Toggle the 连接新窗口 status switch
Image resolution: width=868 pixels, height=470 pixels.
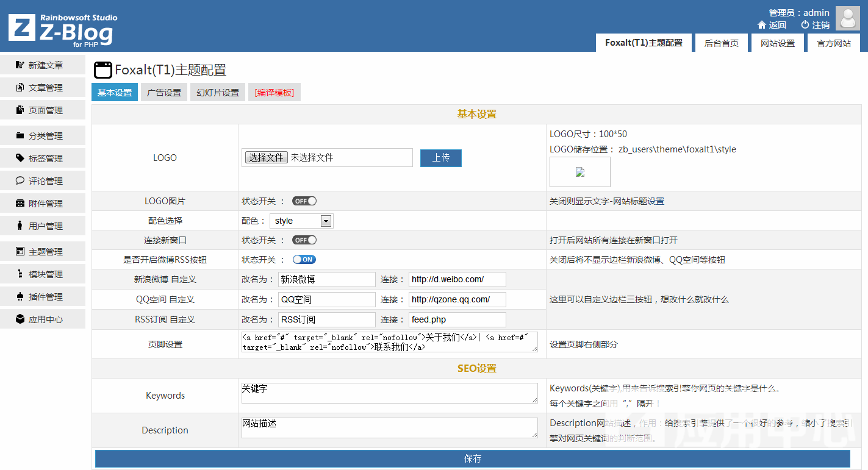pos(304,240)
